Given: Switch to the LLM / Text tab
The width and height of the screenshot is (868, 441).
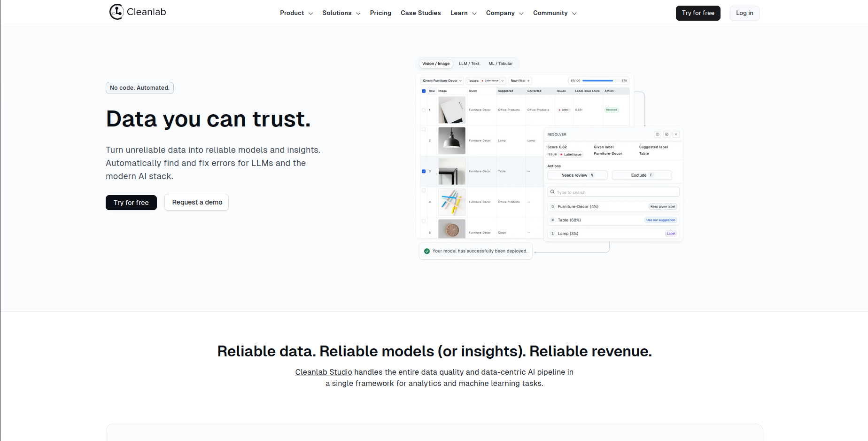Looking at the screenshot, I should pos(469,63).
